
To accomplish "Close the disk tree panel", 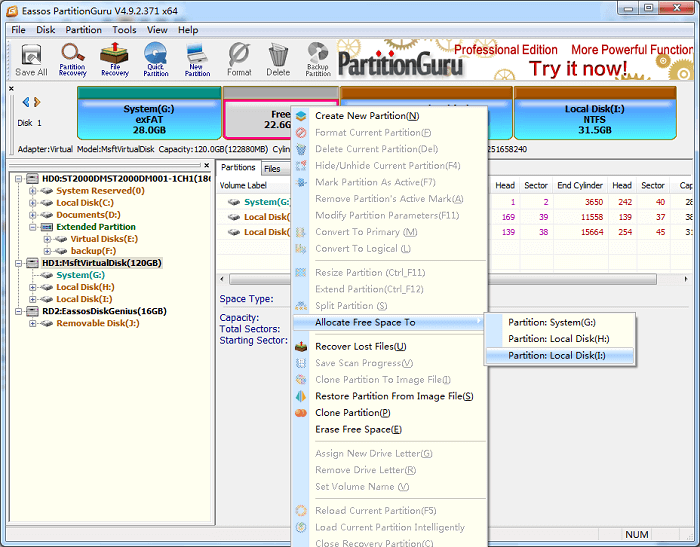I will click(x=206, y=165).
